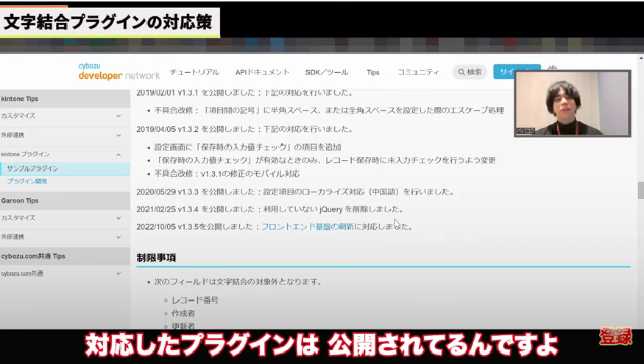644x364 pixels.
Task: Click the 2020/05/29 v1.3.3 release line
Action: point(295,192)
